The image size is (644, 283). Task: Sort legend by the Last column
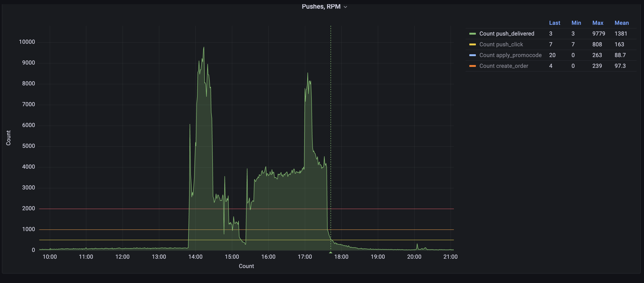click(554, 23)
